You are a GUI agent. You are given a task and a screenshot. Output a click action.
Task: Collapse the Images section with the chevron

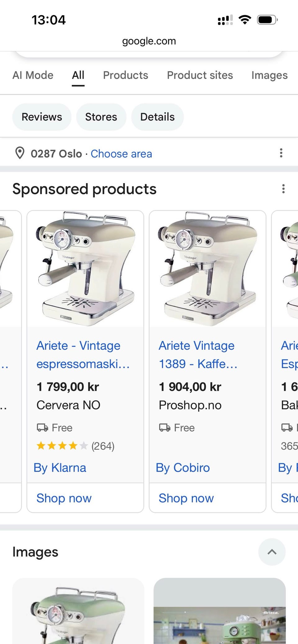272,552
